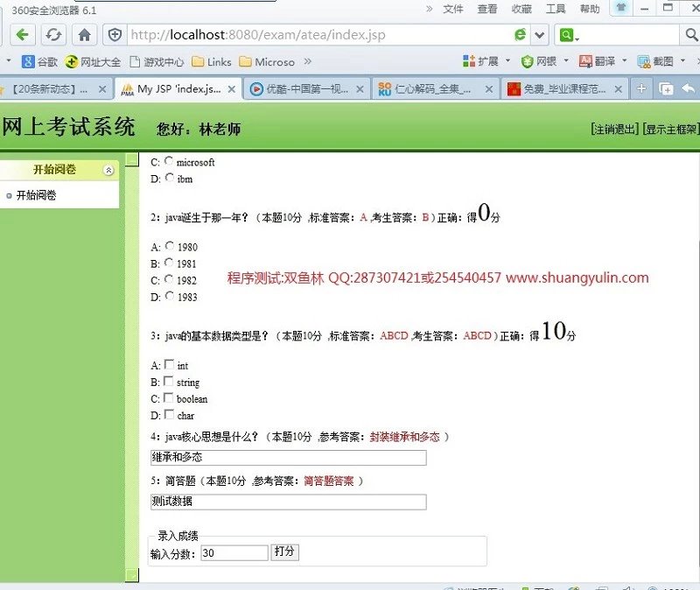Check the char checkbox

pos(169,414)
